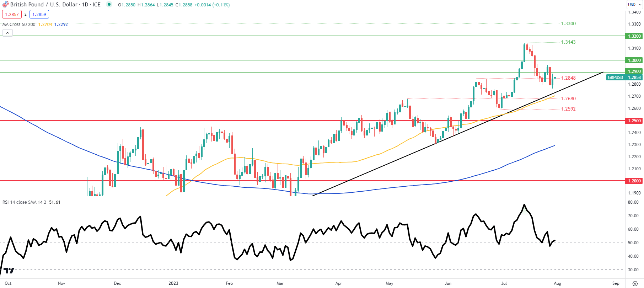644x288 pixels.
Task: Select the 1.3143 high level text
Action: pyautogui.click(x=568, y=42)
